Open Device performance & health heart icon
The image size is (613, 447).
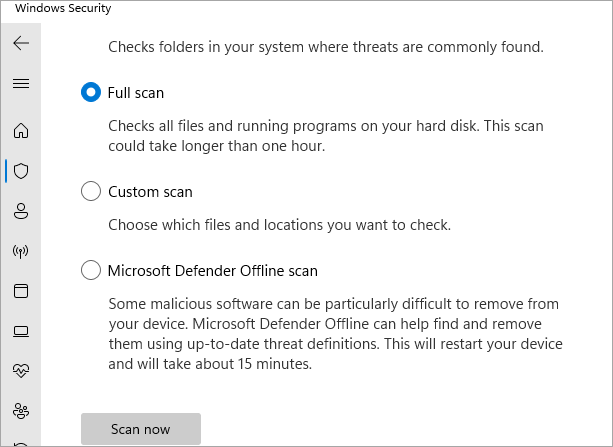coord(20,370)
